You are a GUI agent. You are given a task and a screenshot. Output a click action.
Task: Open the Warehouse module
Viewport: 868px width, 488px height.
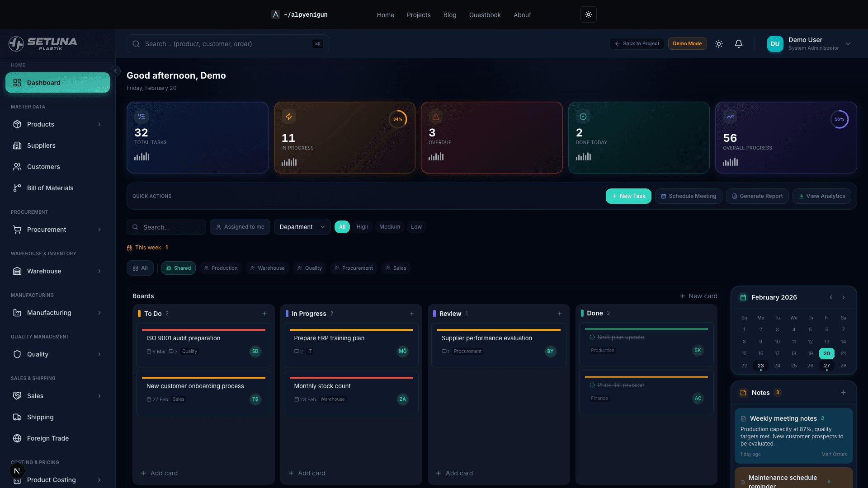(43, 271)
